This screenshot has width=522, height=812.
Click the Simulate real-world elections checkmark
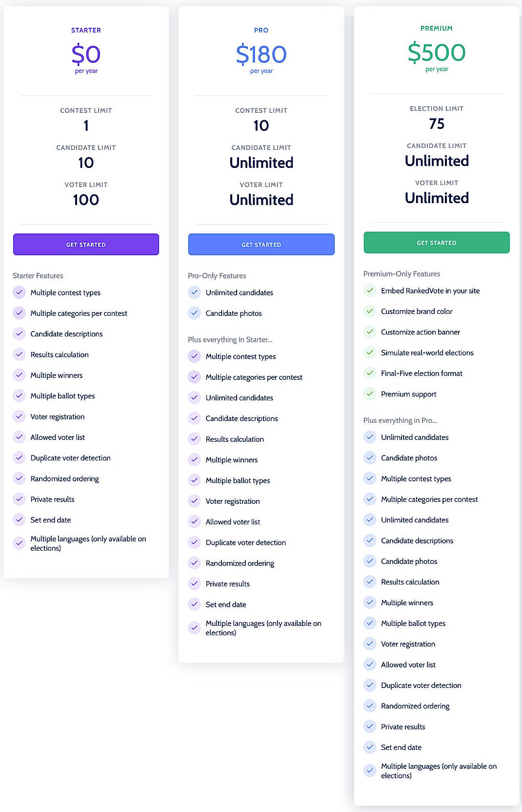[x=370, y=352]
